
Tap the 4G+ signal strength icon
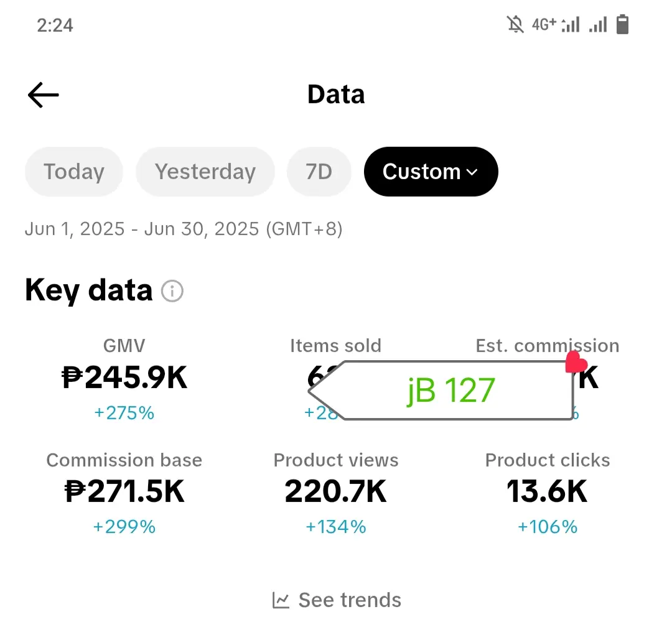(556, 24)
